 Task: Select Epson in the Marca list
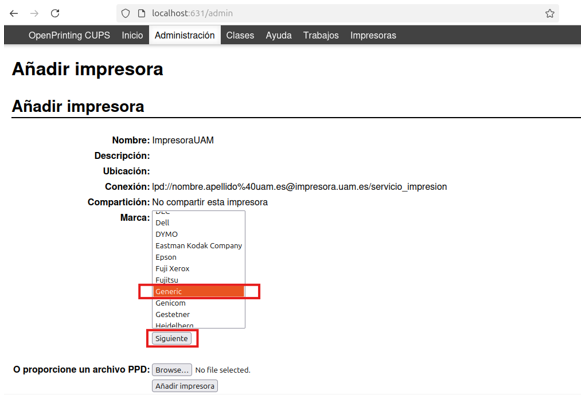point(199,257)
